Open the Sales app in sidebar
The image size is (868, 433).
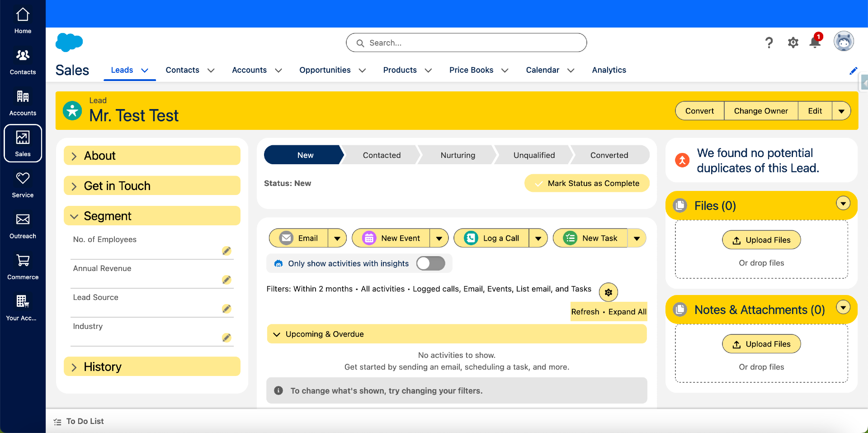pyautogui.click(x=23, y=143)
